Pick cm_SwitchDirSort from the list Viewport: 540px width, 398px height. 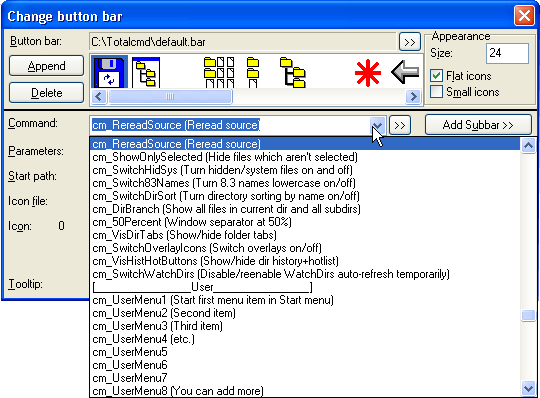click(305, 196)
